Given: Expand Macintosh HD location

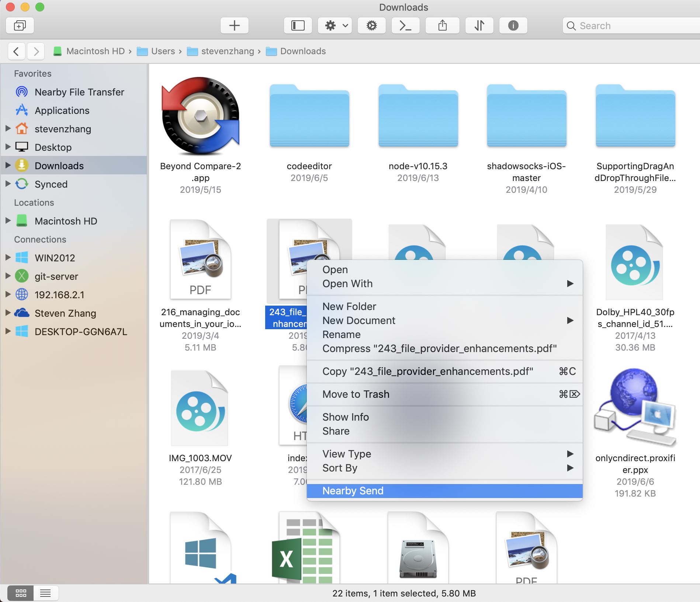Looking at the screenshot, I should [8, 220].
